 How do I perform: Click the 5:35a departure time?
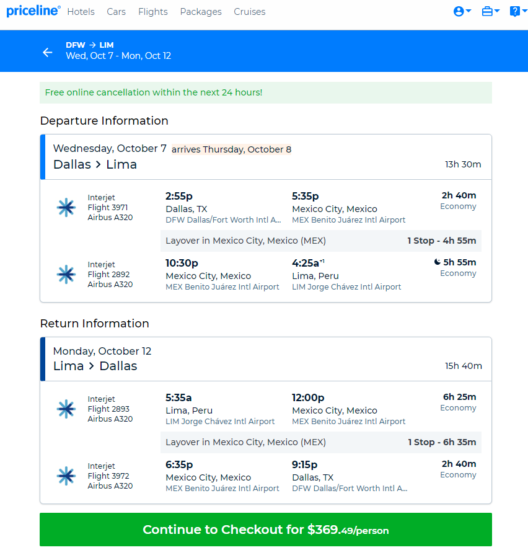pos(179,398)
